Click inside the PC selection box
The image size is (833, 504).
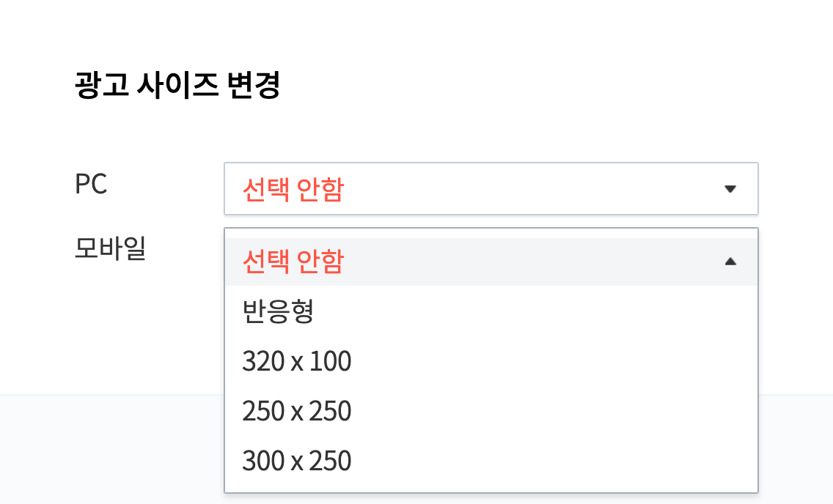491,188
